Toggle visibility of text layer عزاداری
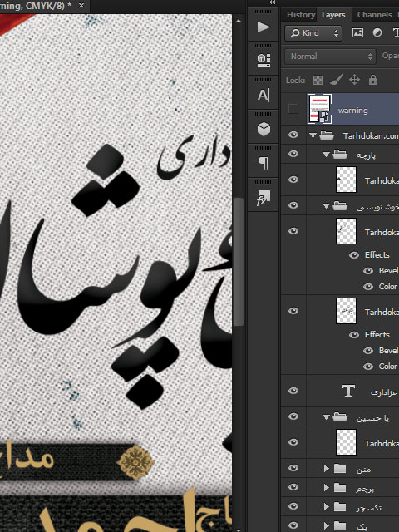This screenshot has height=532, width=399. pyautogui.click(x=293, y=391)
